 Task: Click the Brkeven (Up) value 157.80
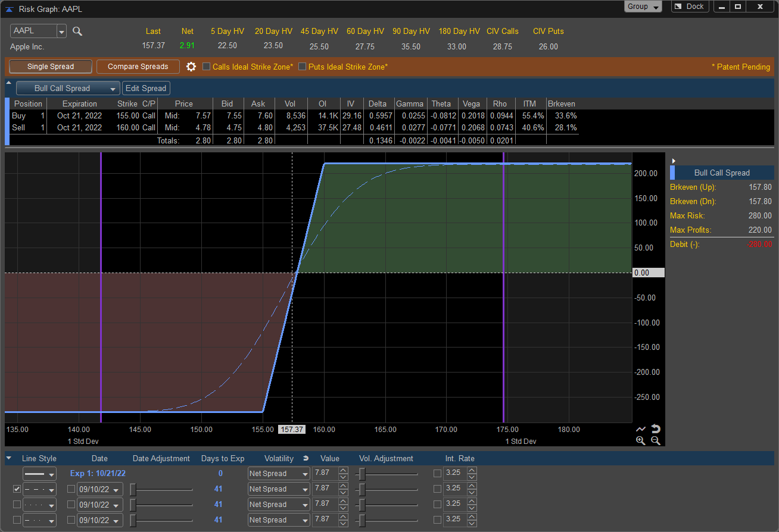coord(760,187)
